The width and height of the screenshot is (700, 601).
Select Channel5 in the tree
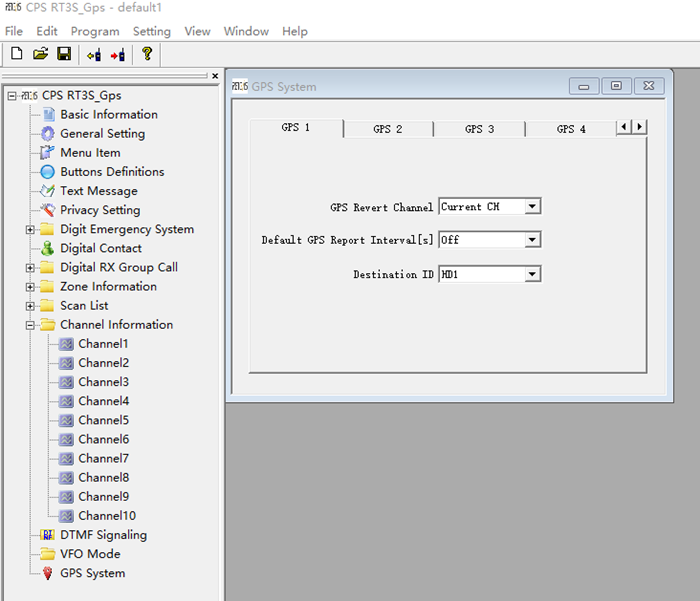pos(103,420)
